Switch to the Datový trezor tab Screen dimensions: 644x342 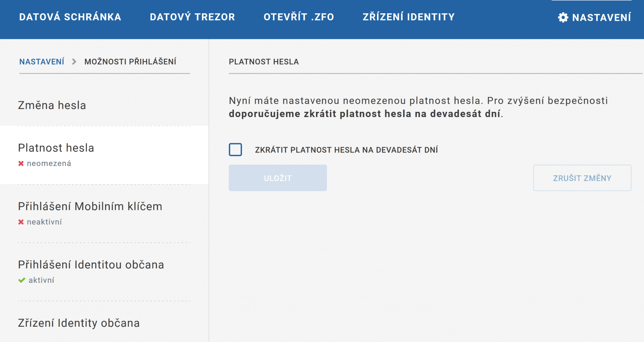(x=192, y=17)
